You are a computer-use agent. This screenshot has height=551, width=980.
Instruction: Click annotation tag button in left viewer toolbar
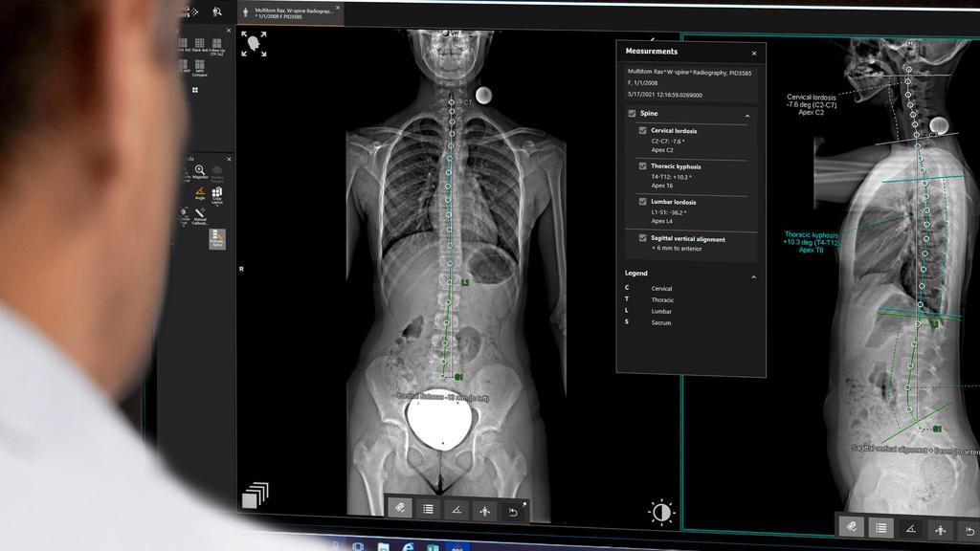pyautogui.click(x=400, y=508)
